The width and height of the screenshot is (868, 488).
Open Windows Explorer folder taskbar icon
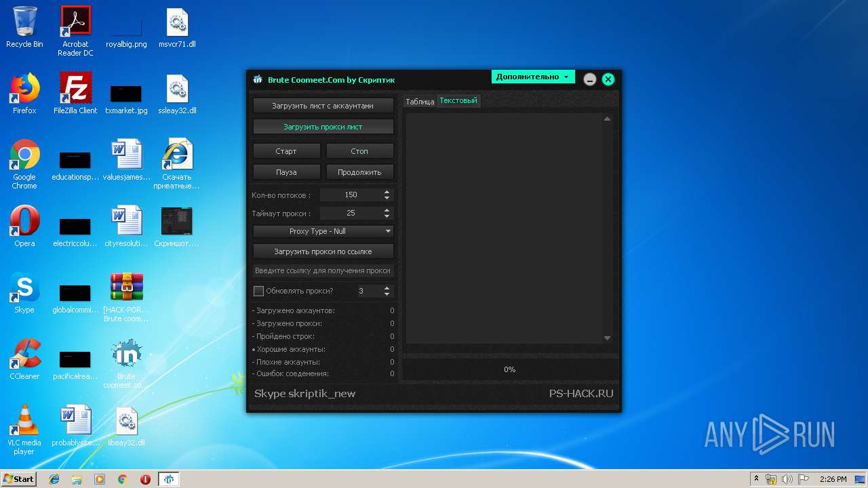77,479
